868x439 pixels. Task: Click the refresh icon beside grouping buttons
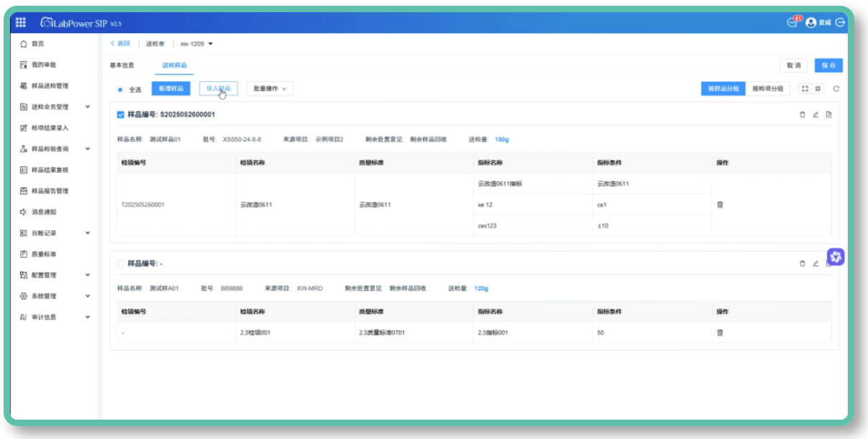(x=836, y=88)
